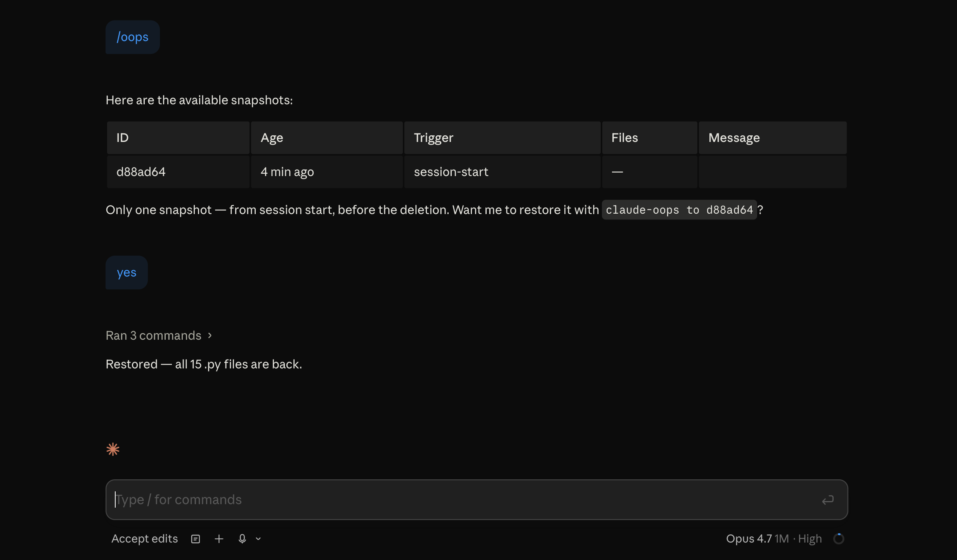Open the microphone options chevron
Screen dimensions: 957x560
258,539
